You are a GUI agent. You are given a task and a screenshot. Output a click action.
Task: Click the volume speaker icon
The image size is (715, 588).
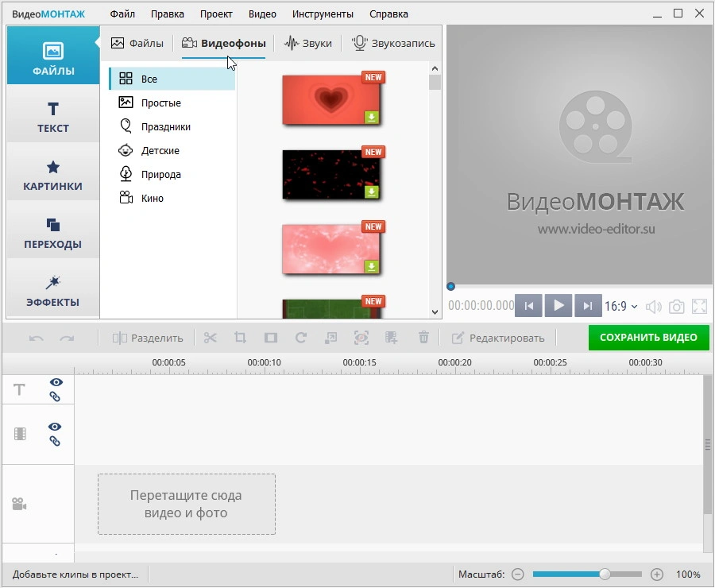point(654,307)
